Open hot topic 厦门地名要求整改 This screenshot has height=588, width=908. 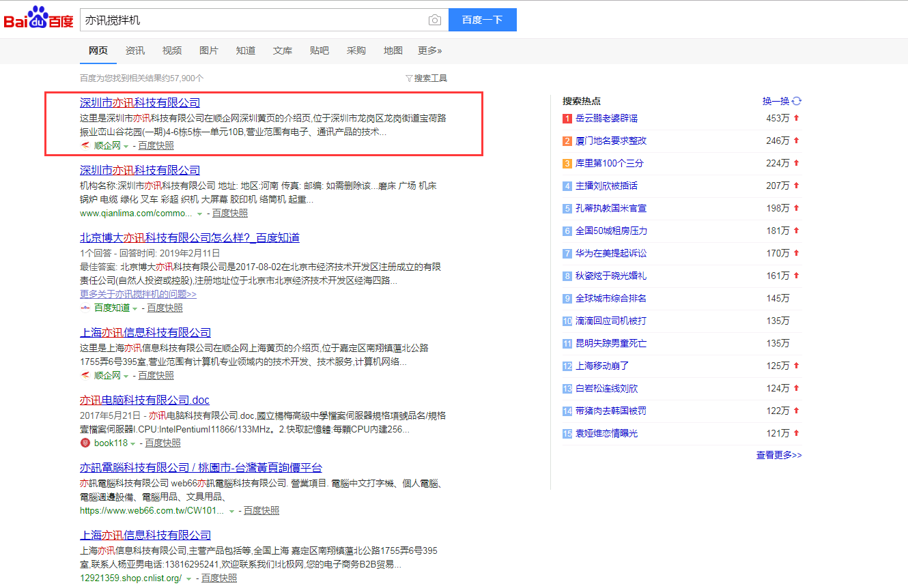[x=611, y=141]
